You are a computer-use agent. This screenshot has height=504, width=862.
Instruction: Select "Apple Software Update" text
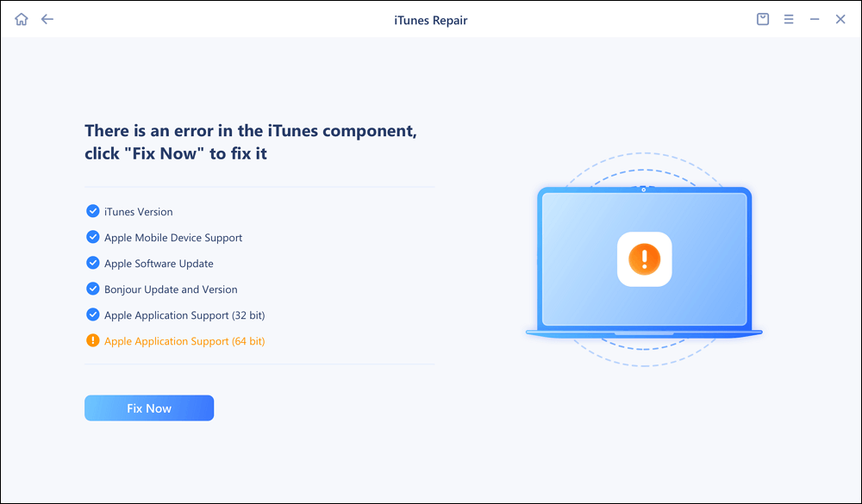pyautogui.click(x=159, y=264)
